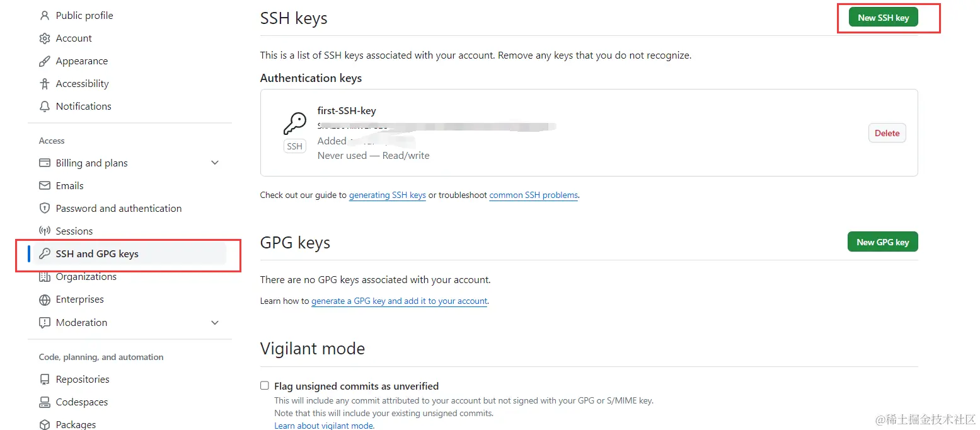Click the Public profile person icon

coord(44,15)
